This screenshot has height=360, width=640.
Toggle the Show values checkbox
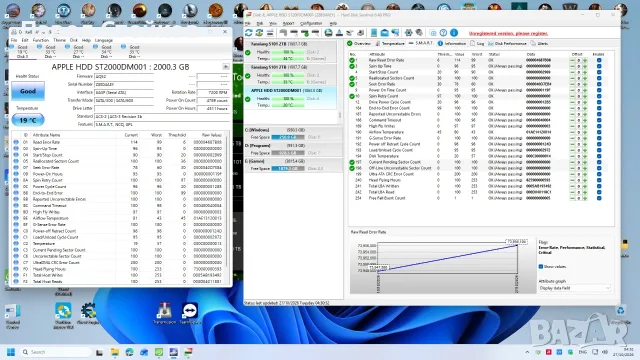(x=541, y=267)
